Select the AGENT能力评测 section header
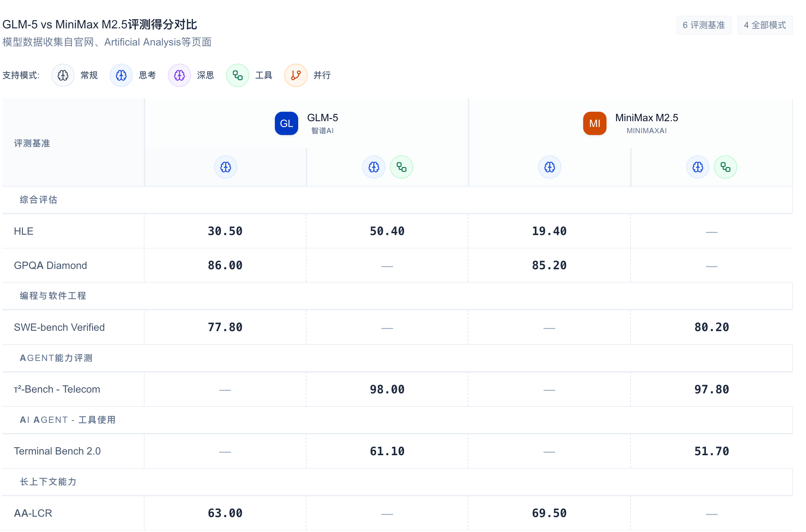The height and width of the screenshot is (532, 806). coord(56,358)
